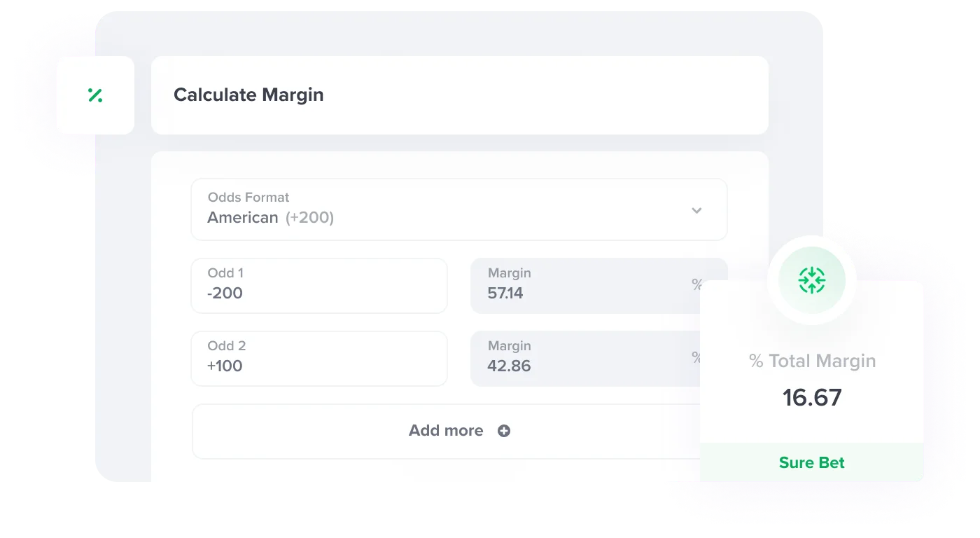
Task: Click the (+200) example text in Odds Format
Action: pyautogui.click(x=309, y=218)
